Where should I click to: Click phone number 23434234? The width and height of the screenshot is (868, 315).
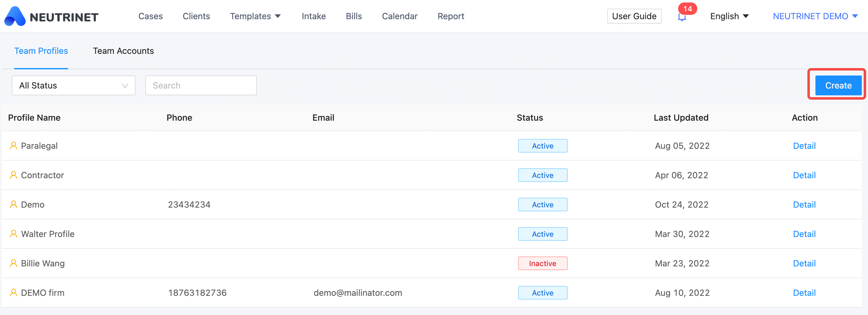click(x=189, y=204)
